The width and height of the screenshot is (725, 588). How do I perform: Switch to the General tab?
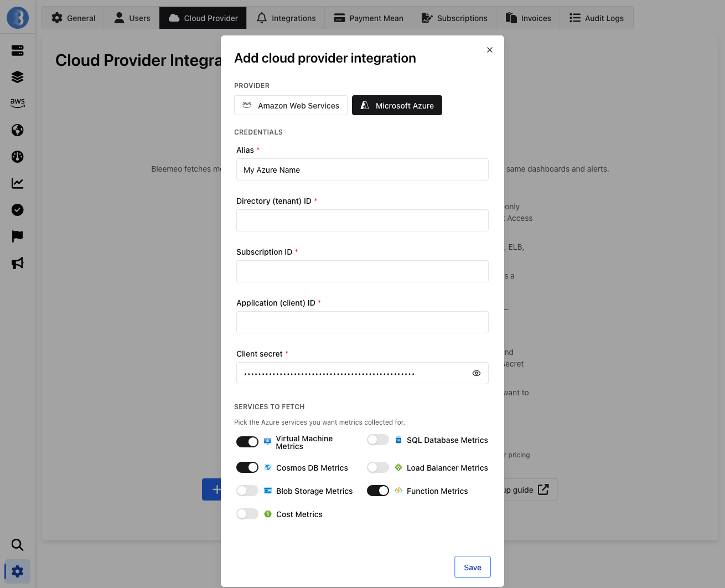(x=73, y=18)
